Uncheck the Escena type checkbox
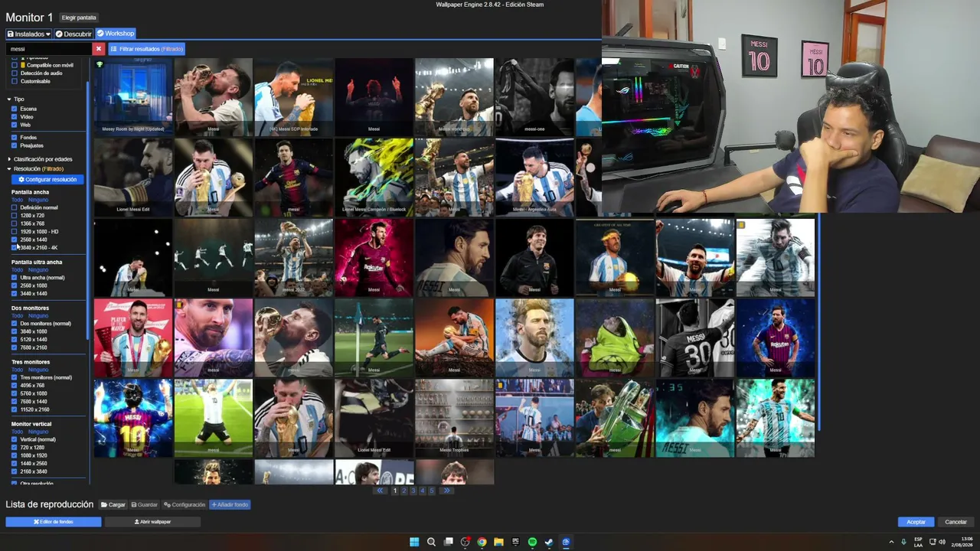980x551 pixels. coord(14,109)
